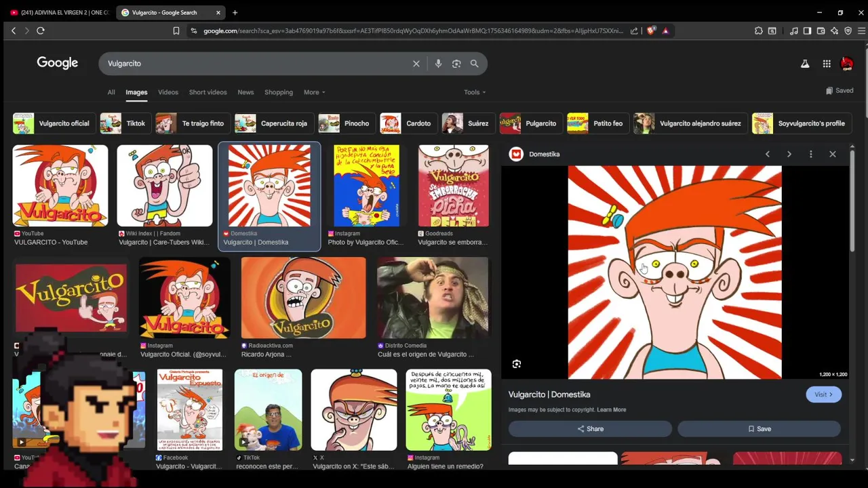Reload the Google search page

pos(41,30)
